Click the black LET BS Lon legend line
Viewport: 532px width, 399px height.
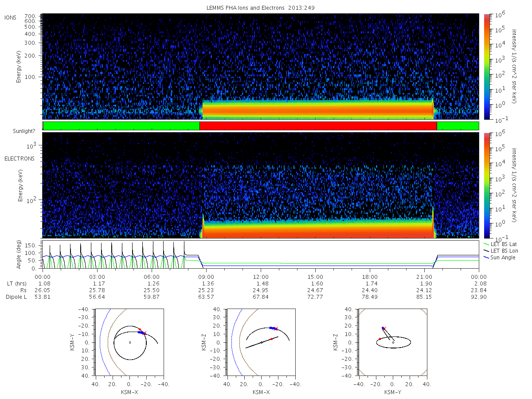[487, 251]
